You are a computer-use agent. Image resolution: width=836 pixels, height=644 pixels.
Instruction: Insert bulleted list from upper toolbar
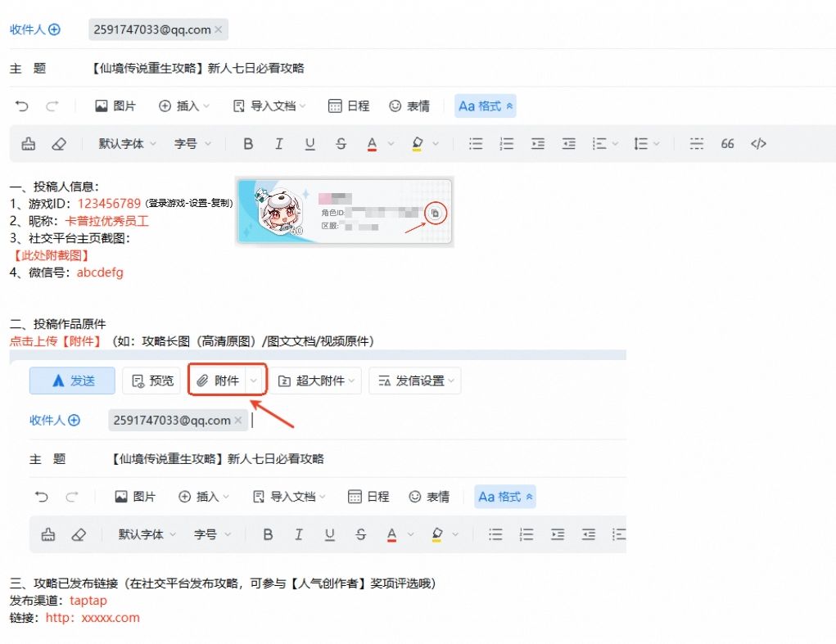tap(476, 144)
